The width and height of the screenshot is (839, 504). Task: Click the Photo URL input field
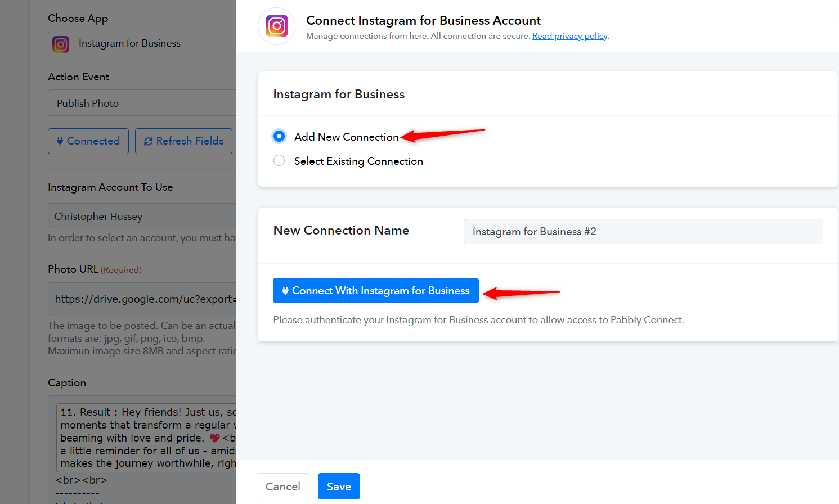click(x=142, y=299)
